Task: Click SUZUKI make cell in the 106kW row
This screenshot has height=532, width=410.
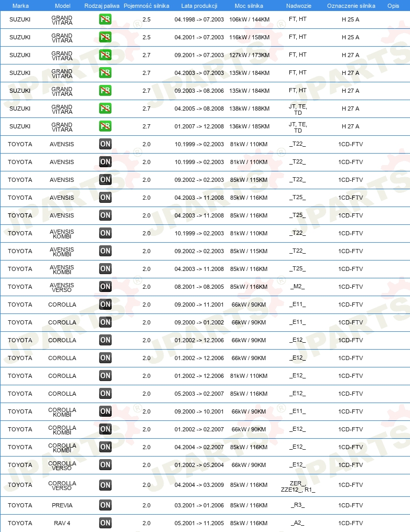Action: point(20,19)
